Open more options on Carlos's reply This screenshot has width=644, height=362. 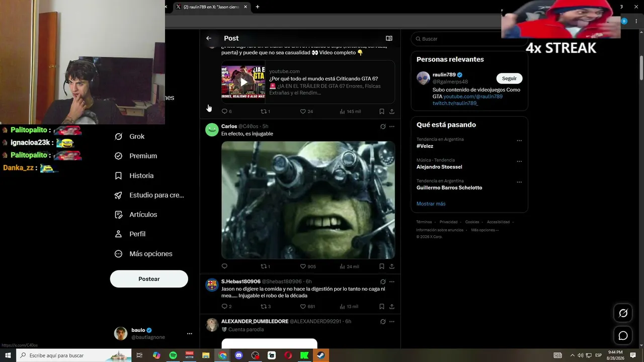[392, 127]
